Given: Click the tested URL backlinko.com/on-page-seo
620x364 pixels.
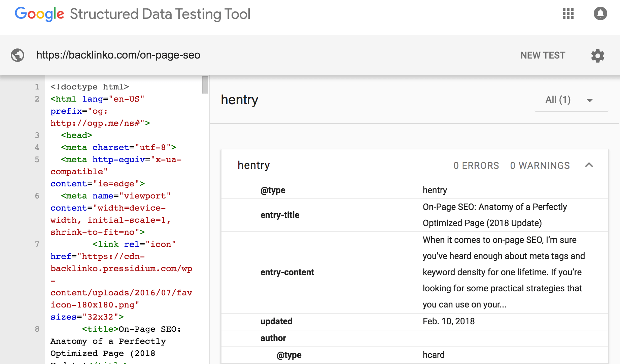Looking at the screenshot, I should tap(118, 55).
